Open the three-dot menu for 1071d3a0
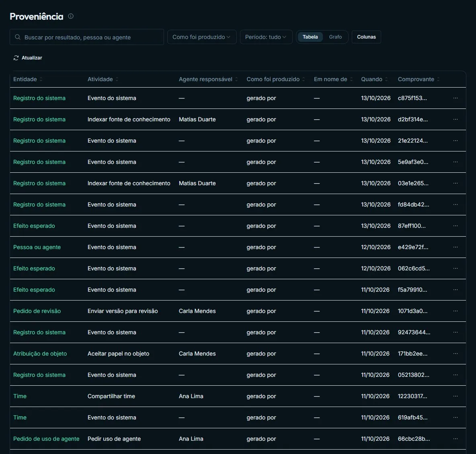 [455, 311]
